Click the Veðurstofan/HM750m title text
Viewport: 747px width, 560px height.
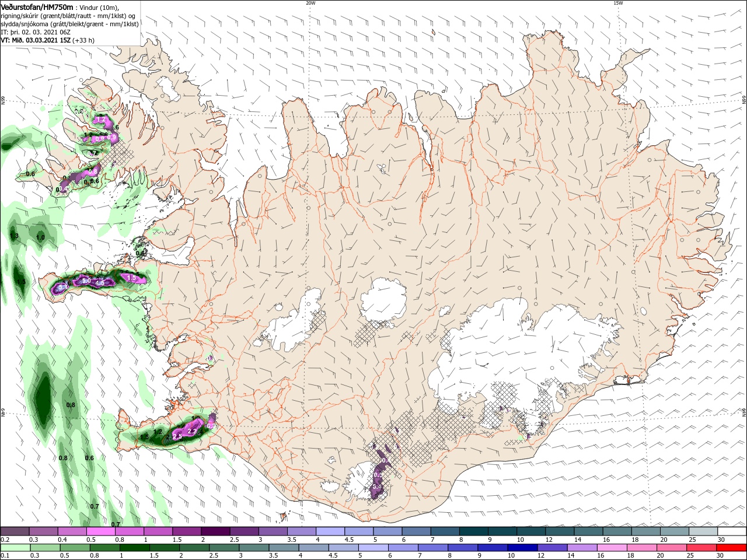(37, 6)
